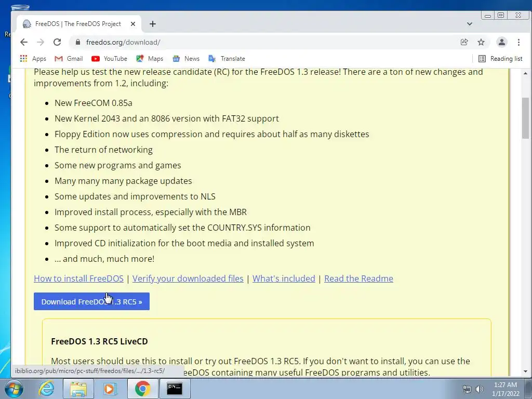Click the 'FreeDOS 1.3 RC5 LiveCD' heading

(99, 341)
